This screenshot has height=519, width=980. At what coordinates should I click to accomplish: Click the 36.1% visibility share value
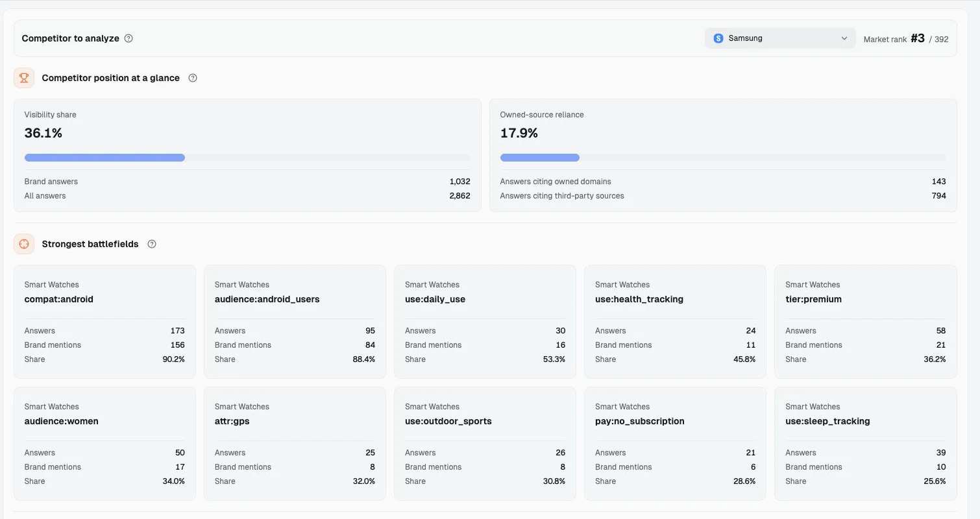[43, 133]
